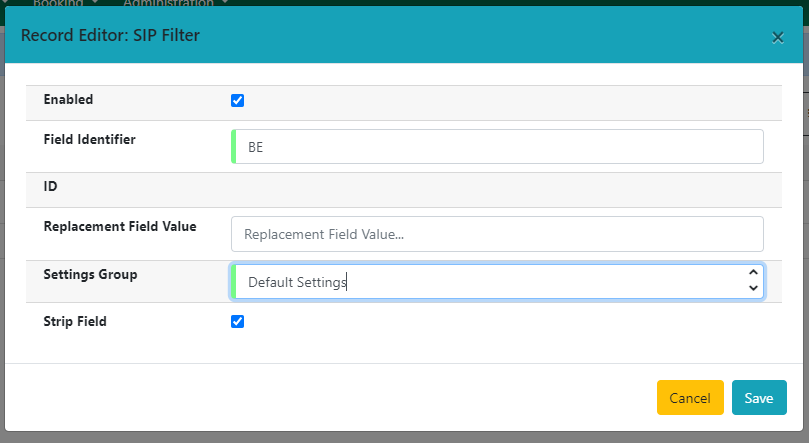
Task: Open the Settings Group combo box
Action: tap(490, 282)
